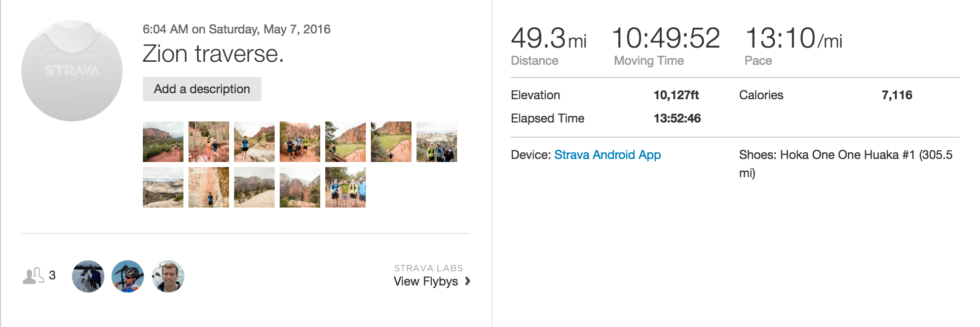This screenshot has width=980, height=327.
Task: Open the smiling man's profile avatar
Action: click(168, 276)
